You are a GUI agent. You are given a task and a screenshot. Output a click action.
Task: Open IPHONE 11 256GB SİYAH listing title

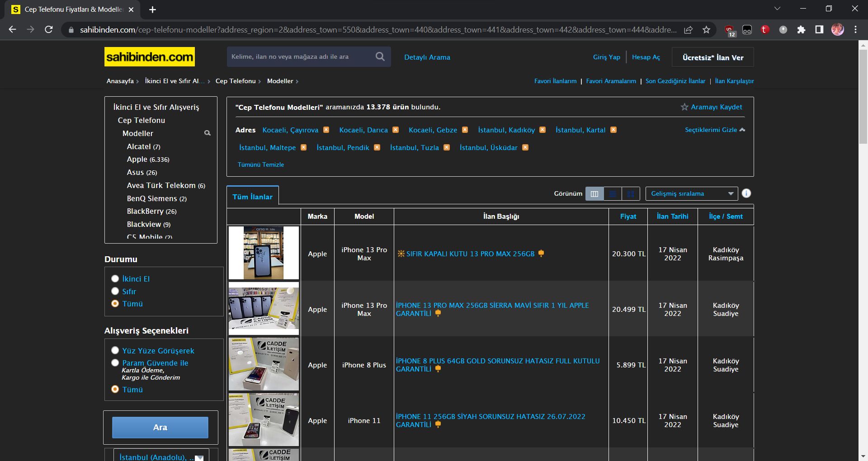(x=491, y=420)
